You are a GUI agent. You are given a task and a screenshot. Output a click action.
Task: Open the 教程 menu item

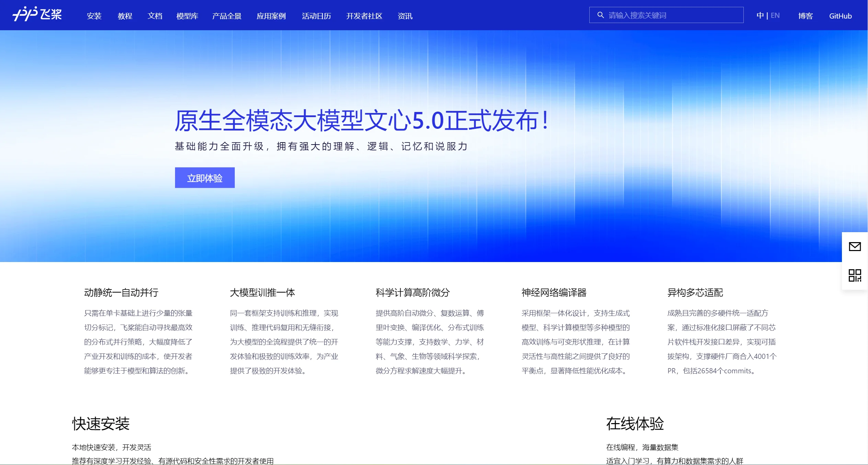[x=125, y=16]
